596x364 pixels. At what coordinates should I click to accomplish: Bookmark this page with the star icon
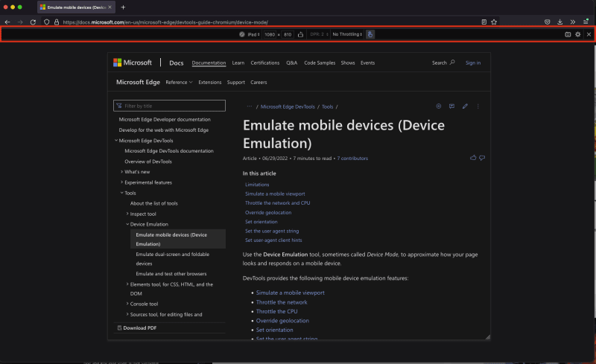pos(494,22)
